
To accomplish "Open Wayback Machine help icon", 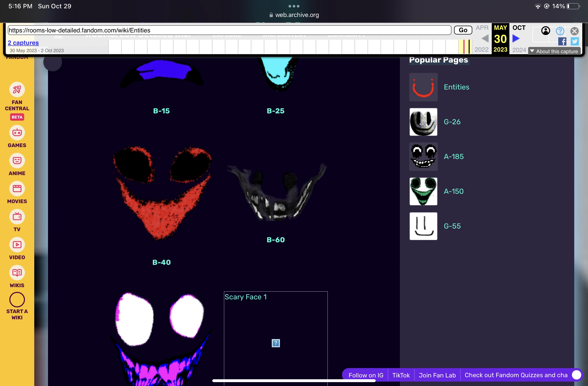I will pos(560,31).
